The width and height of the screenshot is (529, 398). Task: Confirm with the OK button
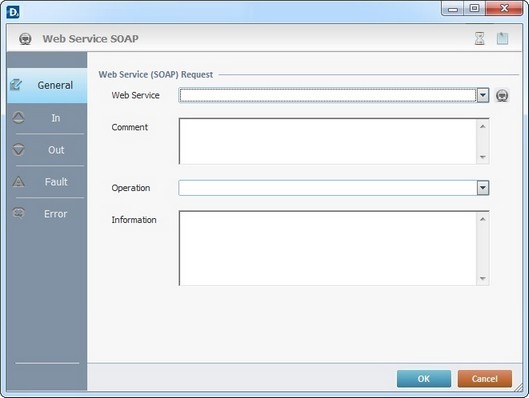[424, 378]
